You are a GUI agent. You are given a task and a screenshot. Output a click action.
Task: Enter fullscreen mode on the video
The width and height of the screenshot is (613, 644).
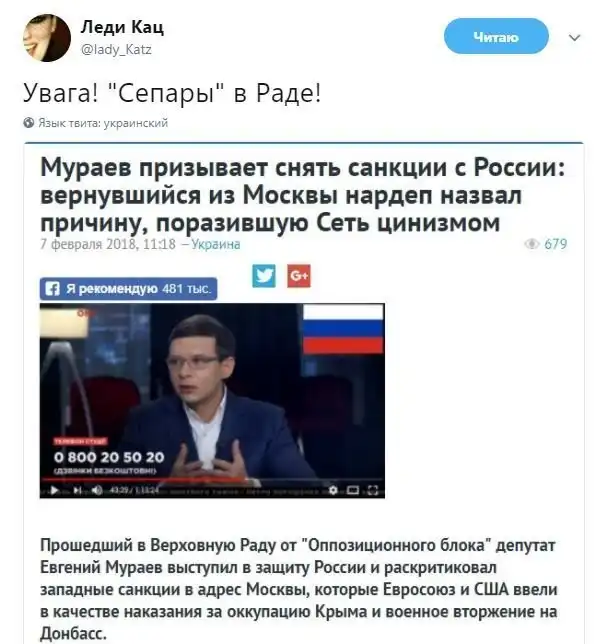(372, 490)
